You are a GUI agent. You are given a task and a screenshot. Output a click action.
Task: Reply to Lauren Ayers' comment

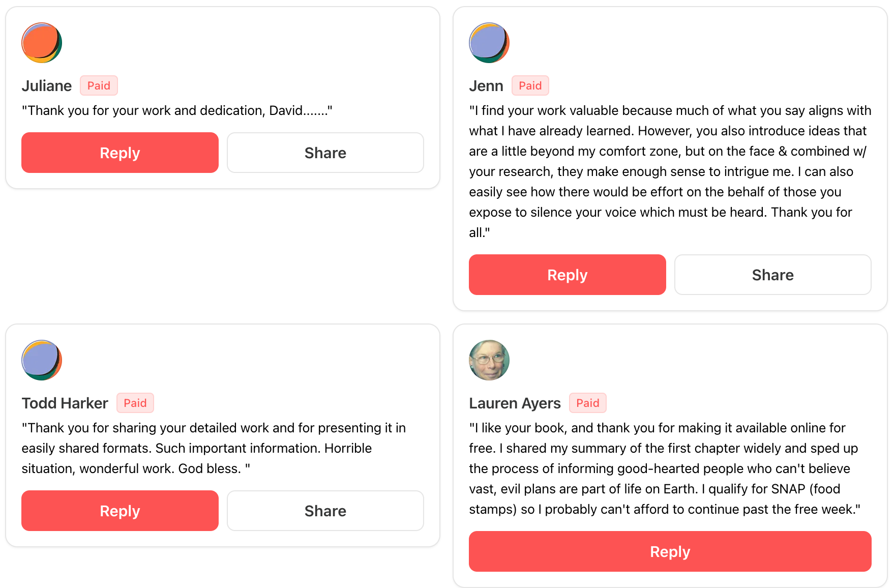coord(670,551)
